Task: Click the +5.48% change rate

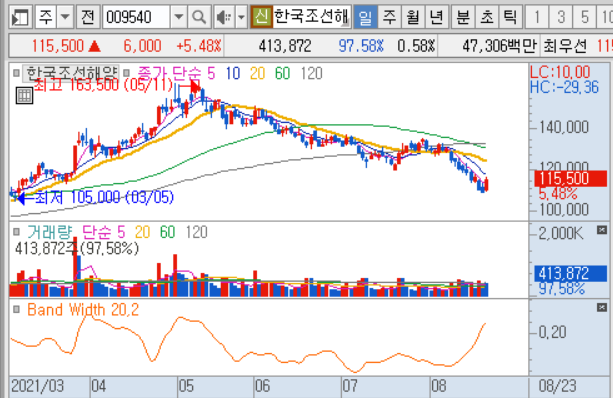Action: [x=199, y=46]
